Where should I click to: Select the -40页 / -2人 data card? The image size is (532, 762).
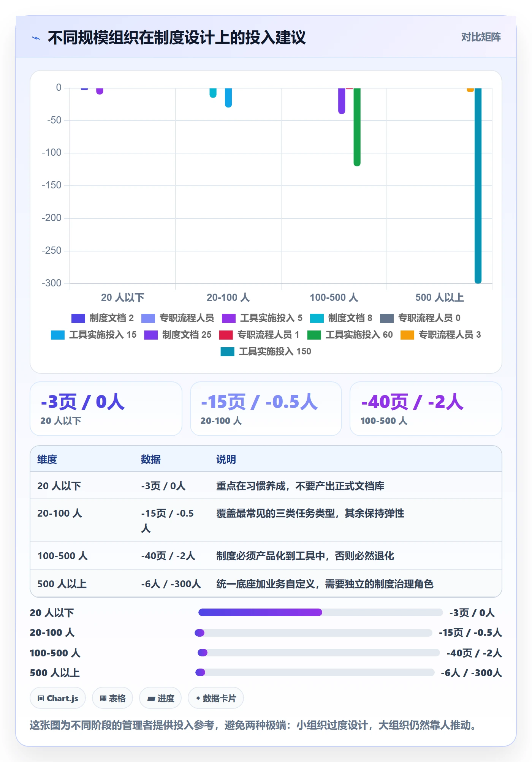tap(426, 409)
